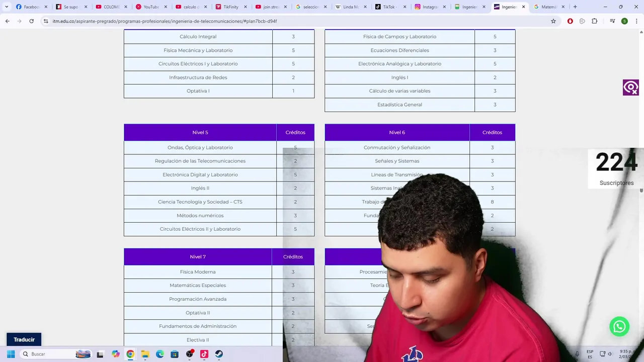The width and height of the screenshot is (644, 362).
Task: Open Chrome's three-dot menu
Action: tap(636, 21)
